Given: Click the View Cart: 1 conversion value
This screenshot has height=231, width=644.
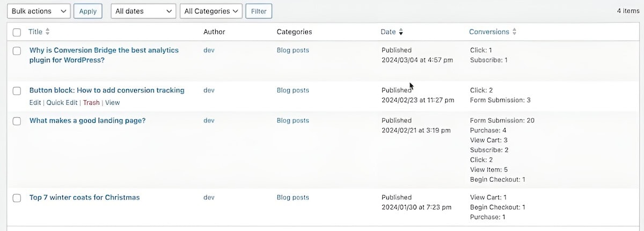Looking at the screenshot, I should (x=488, y=197).
